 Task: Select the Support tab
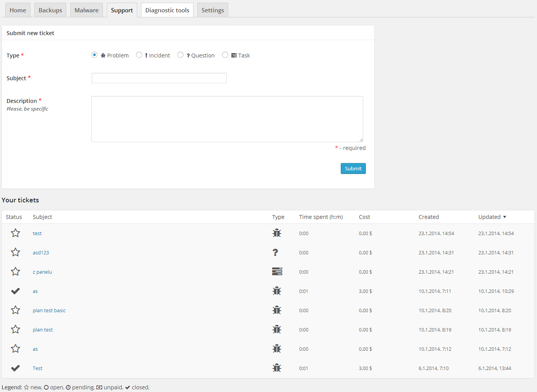[x=122, y=10]
